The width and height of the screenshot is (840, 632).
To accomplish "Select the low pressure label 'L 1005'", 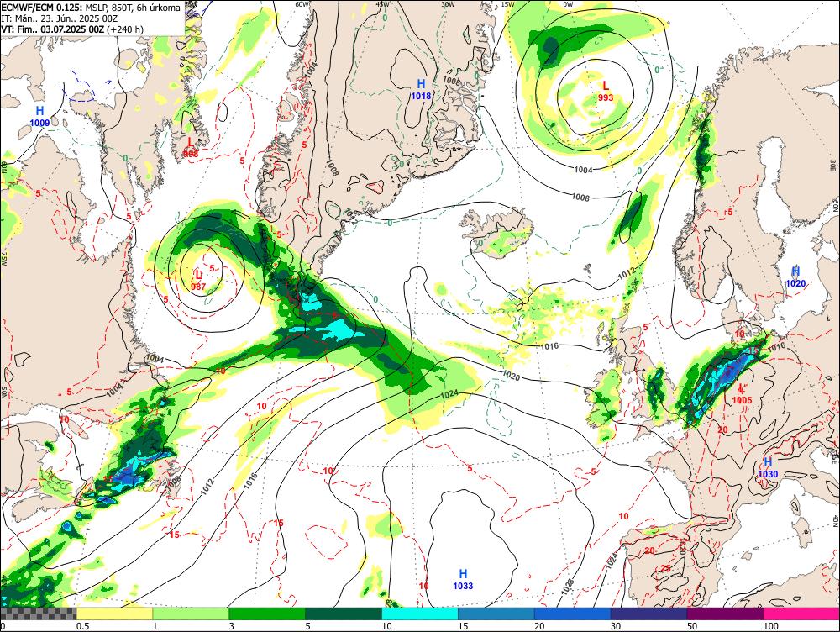I will (x=742, y=394).
